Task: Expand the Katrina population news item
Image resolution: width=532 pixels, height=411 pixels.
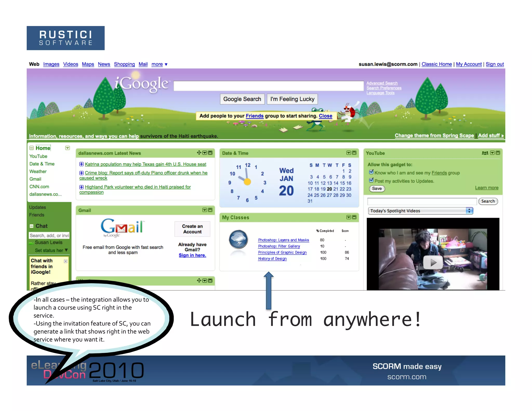Action: pyautogui.click(x=81, y=164)
